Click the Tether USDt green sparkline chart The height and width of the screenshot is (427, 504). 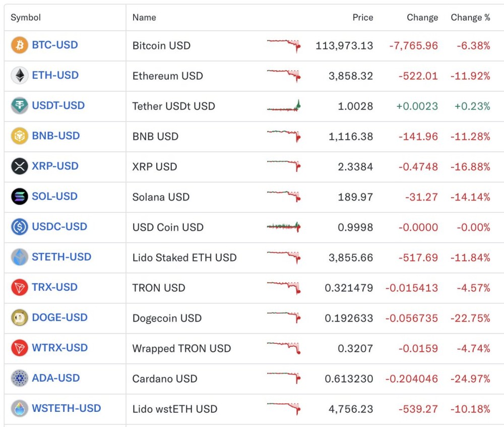point(284,106)
